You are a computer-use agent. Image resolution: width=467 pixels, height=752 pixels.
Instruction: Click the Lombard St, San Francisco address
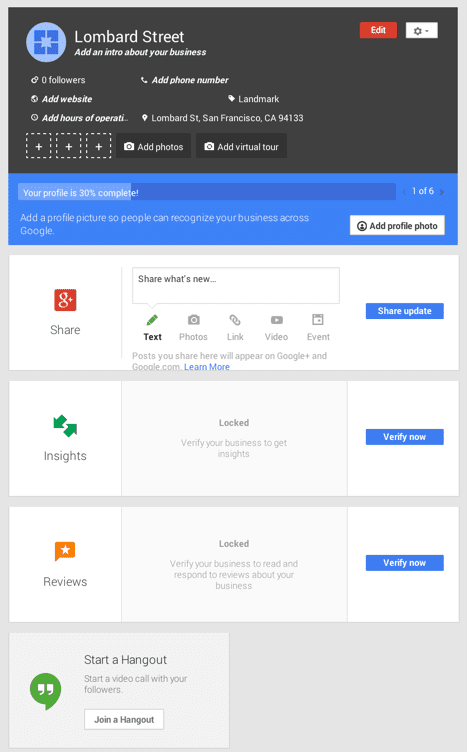point(227,118)
